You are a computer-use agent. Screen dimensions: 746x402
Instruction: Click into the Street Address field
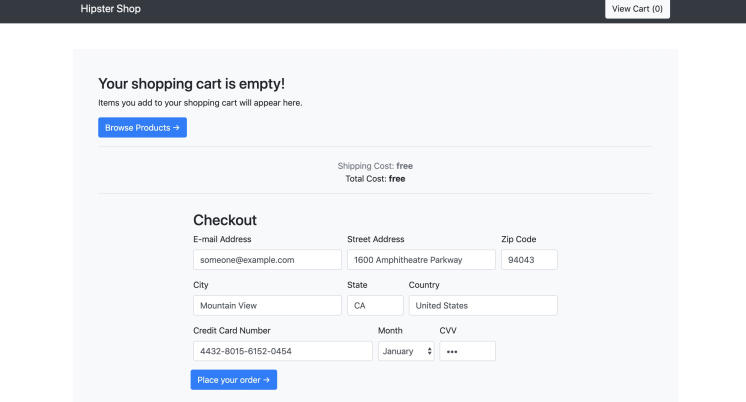pyautogui.click(x=421, y=260)
